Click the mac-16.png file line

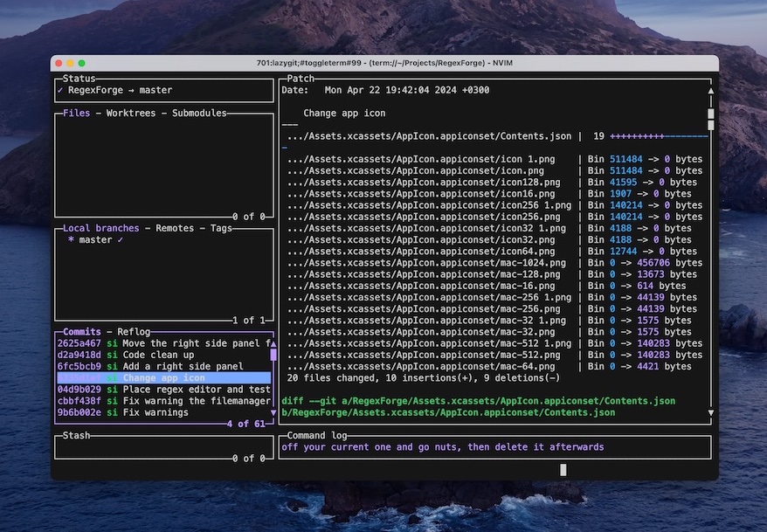pos(487,286)
